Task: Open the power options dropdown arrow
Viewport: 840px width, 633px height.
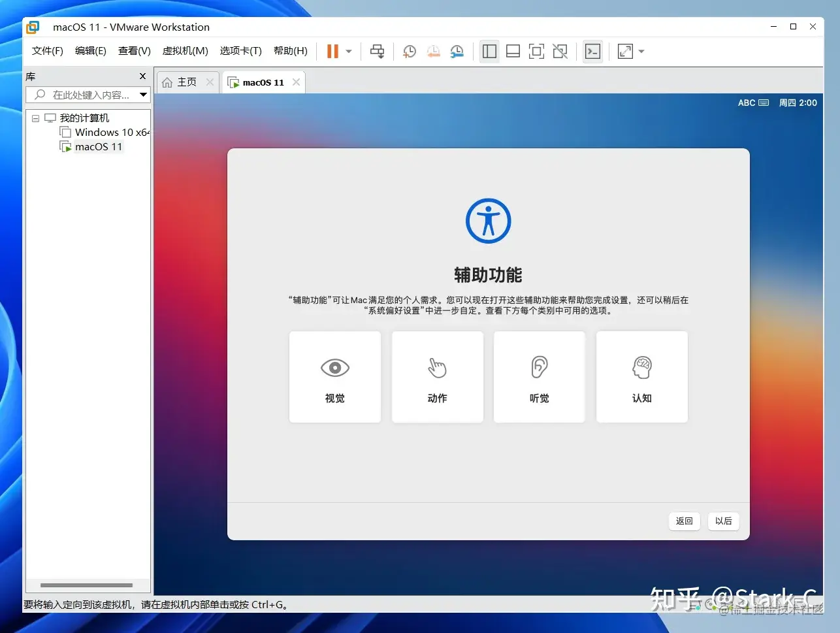Action: (349, 52)
